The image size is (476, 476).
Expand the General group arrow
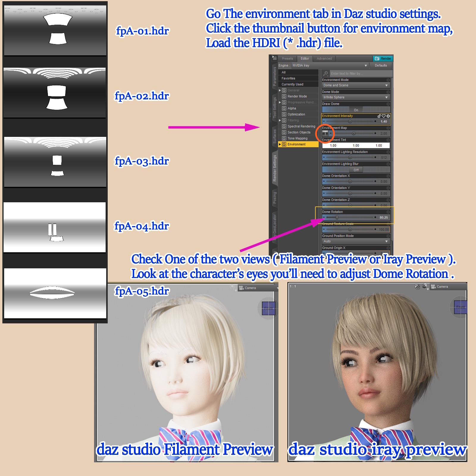[280, 90]
